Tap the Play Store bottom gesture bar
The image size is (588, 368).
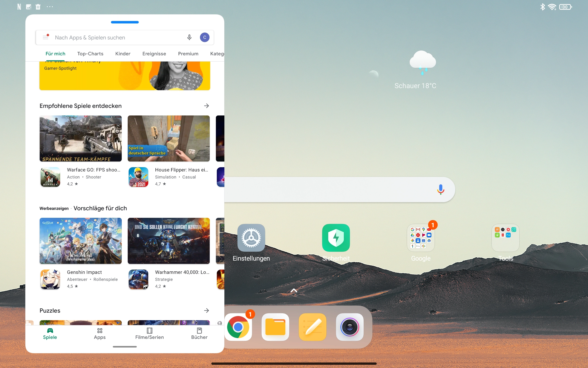[x=125, y=347]
